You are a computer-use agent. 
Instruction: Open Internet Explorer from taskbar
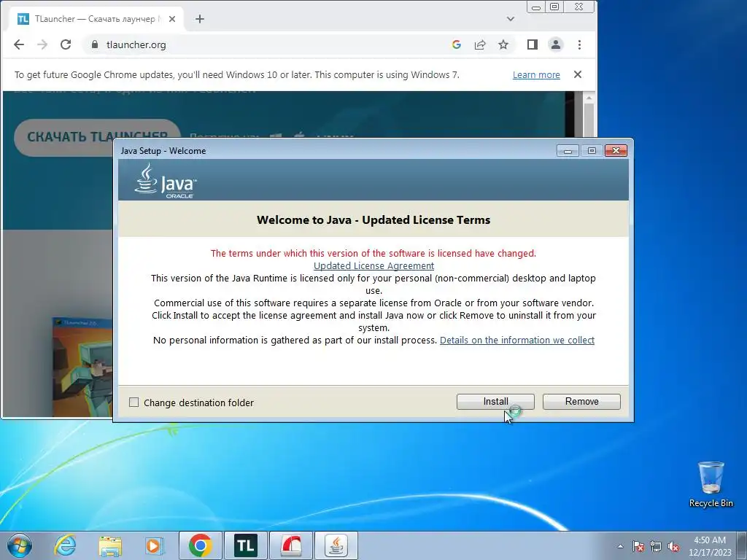[65, 545]
